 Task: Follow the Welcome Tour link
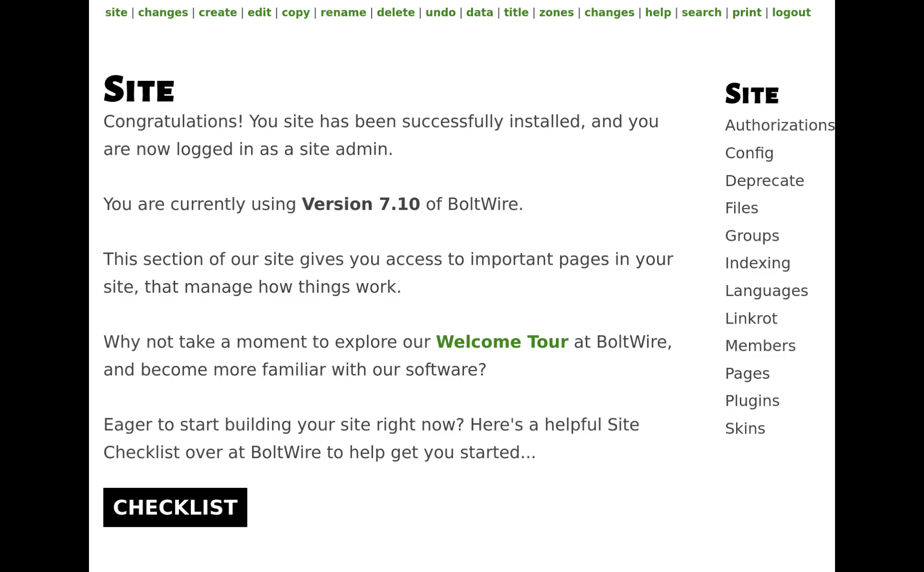(501, 342)
